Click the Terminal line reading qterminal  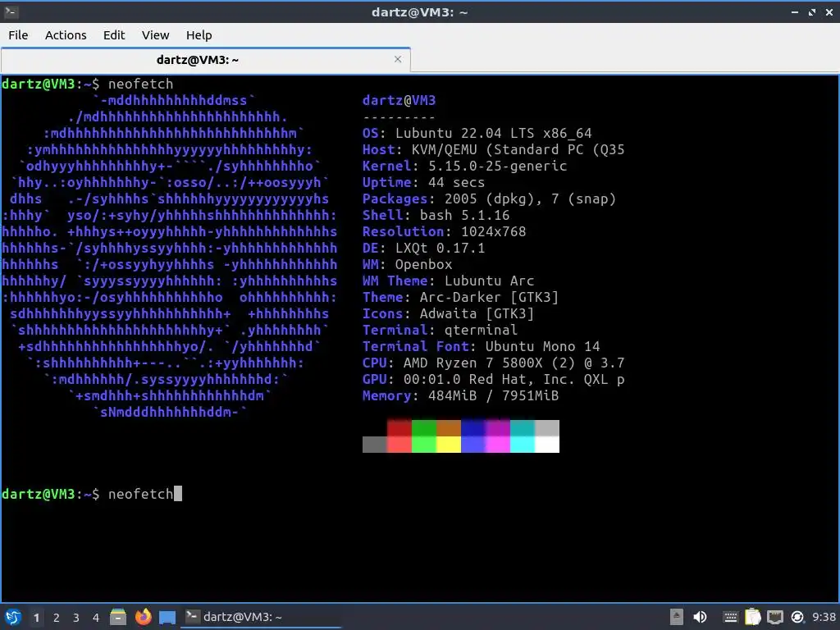[440, 330]
